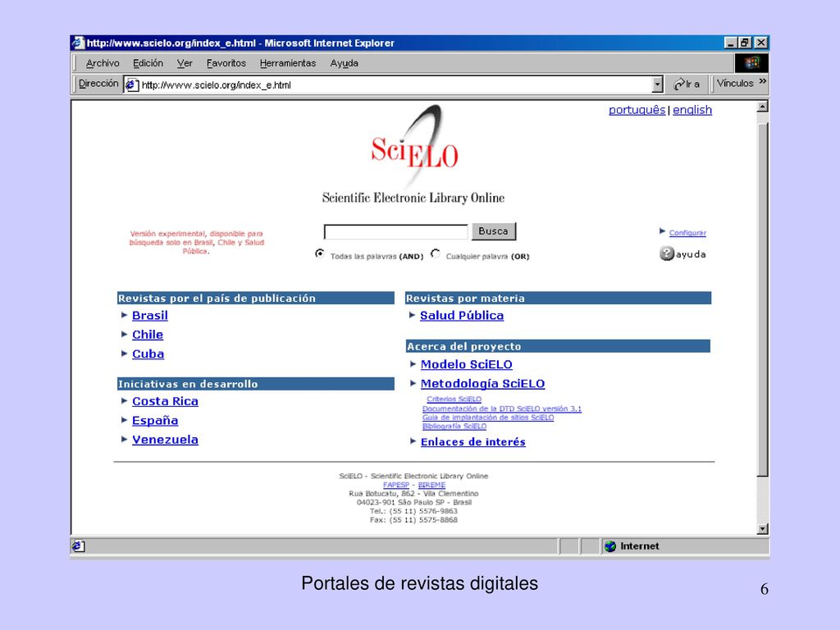This screenshot has width=840, height=630.
Task: Open the Modelo SciELO link
Action: click(467, 364)
